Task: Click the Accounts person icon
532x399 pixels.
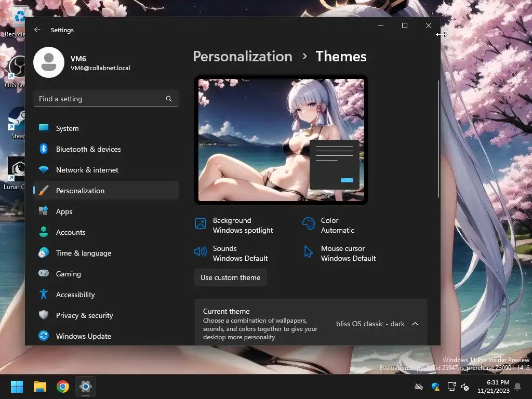Action: tap(44, 232)
